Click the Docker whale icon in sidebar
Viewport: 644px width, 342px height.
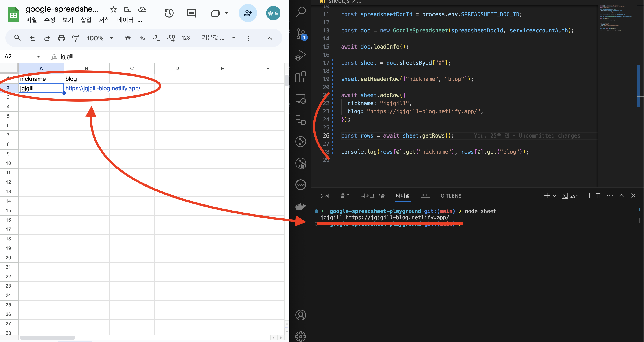pyautogui.click(x=301, y=207)
